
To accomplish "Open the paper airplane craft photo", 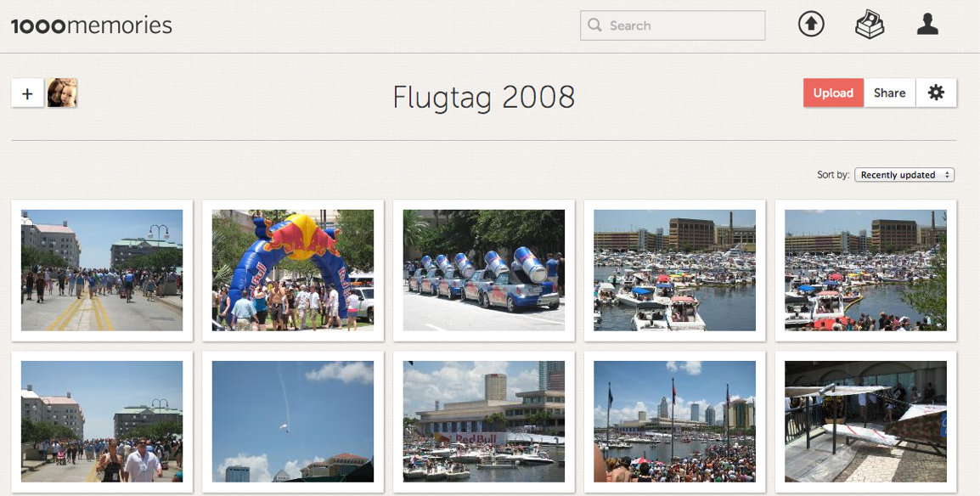I will tap(865, 421).
